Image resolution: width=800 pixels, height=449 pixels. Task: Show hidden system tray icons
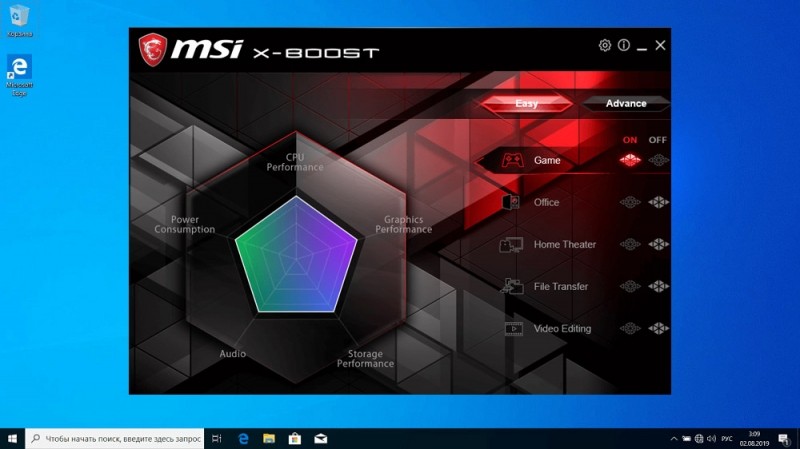point(673,439)
